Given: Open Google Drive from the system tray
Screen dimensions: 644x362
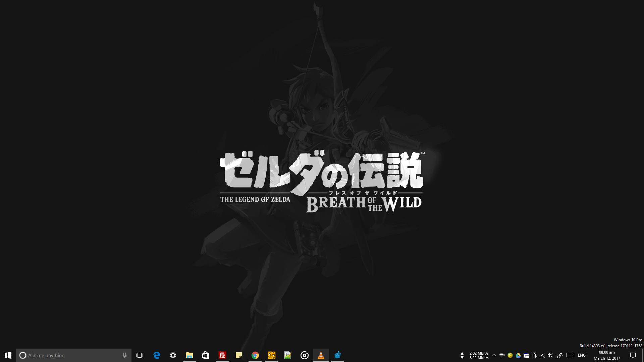Looking at the screenshot, I should pyautogui.click(x=518, y=355).
